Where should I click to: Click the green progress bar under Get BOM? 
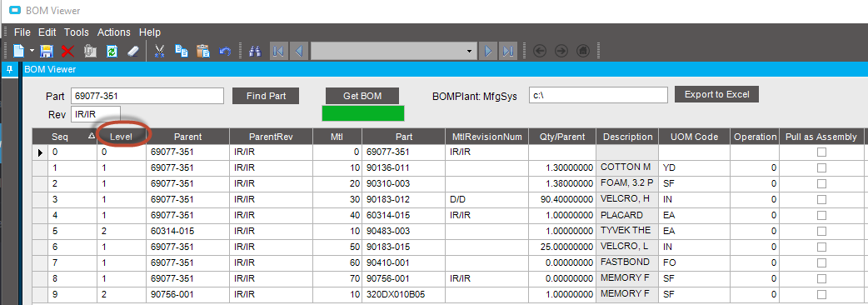point(363,113)
